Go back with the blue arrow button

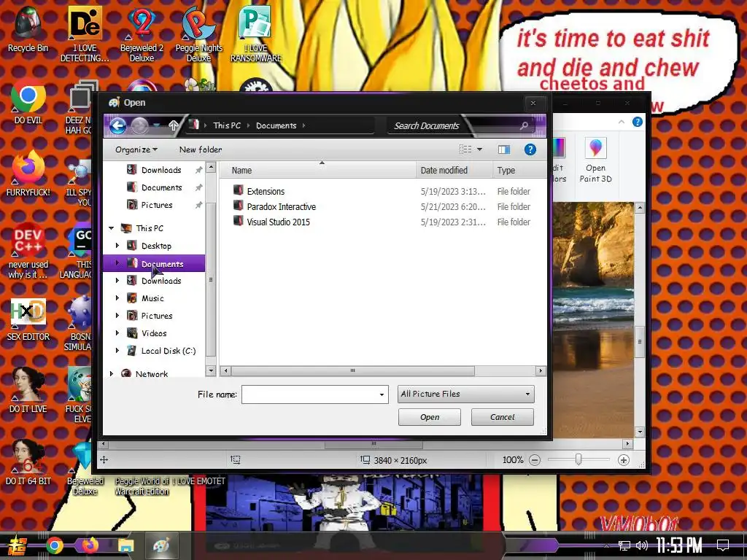[117, 125]
